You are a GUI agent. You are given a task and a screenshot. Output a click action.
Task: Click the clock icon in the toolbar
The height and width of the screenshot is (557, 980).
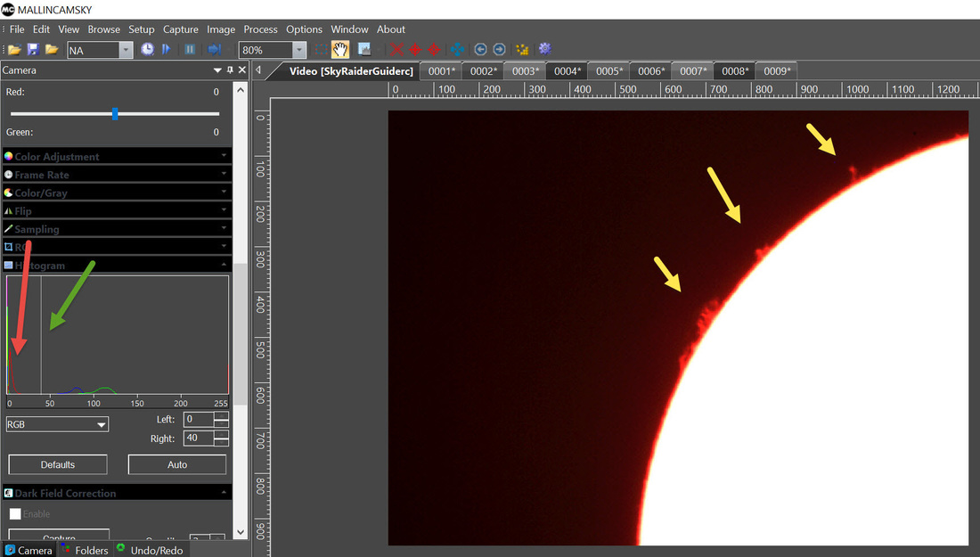(x=147, y=49)
